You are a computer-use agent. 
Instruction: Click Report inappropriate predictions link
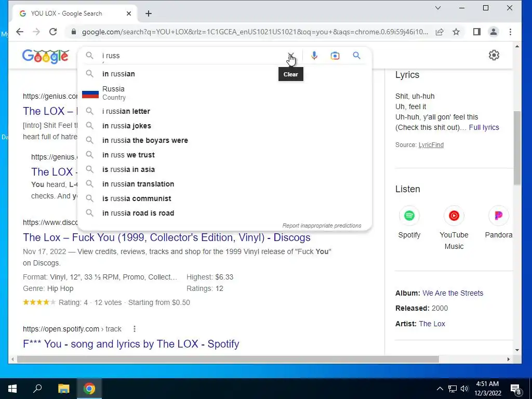(322, 225)
